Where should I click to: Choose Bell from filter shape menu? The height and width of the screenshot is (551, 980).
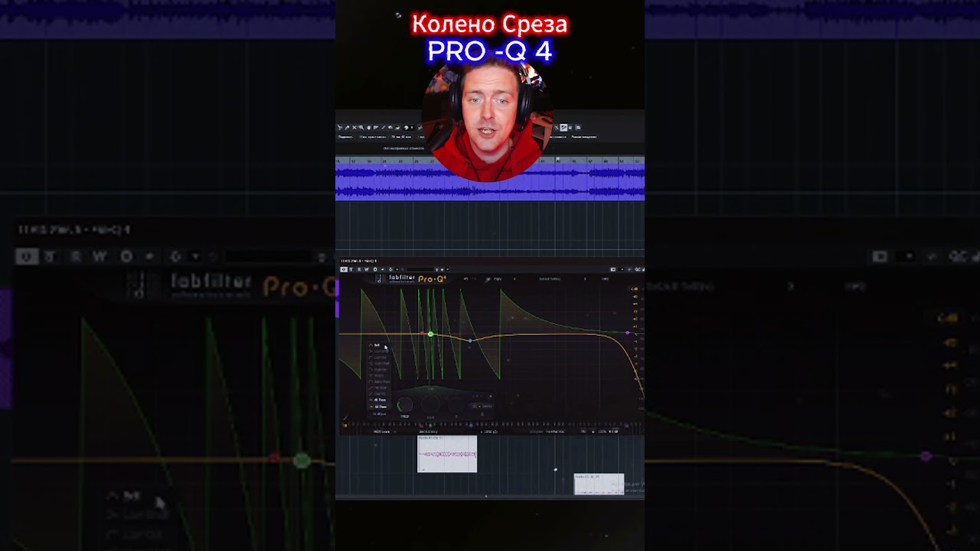tap(377, 345)
